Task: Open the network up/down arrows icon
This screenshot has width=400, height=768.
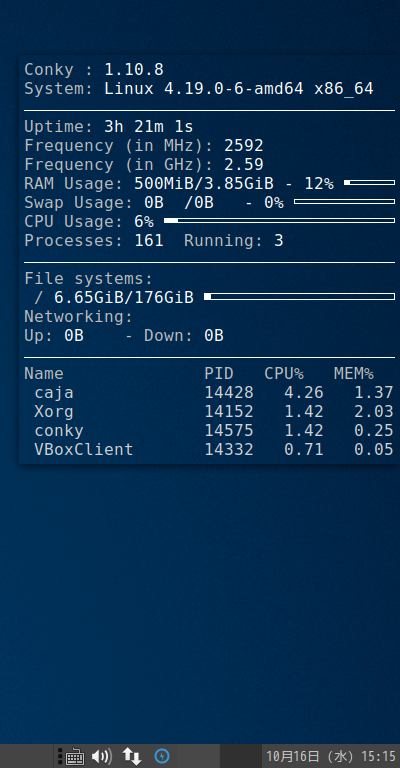Action: coord(132,757)
